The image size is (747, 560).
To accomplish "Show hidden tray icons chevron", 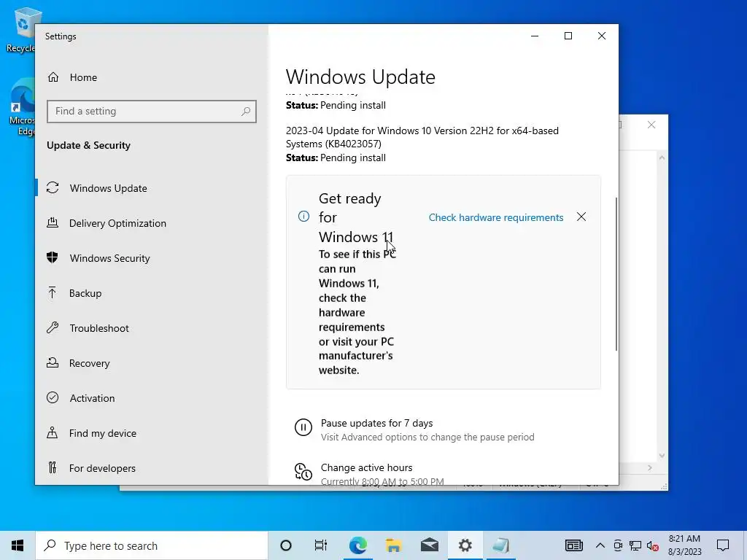I will (600, 545).
